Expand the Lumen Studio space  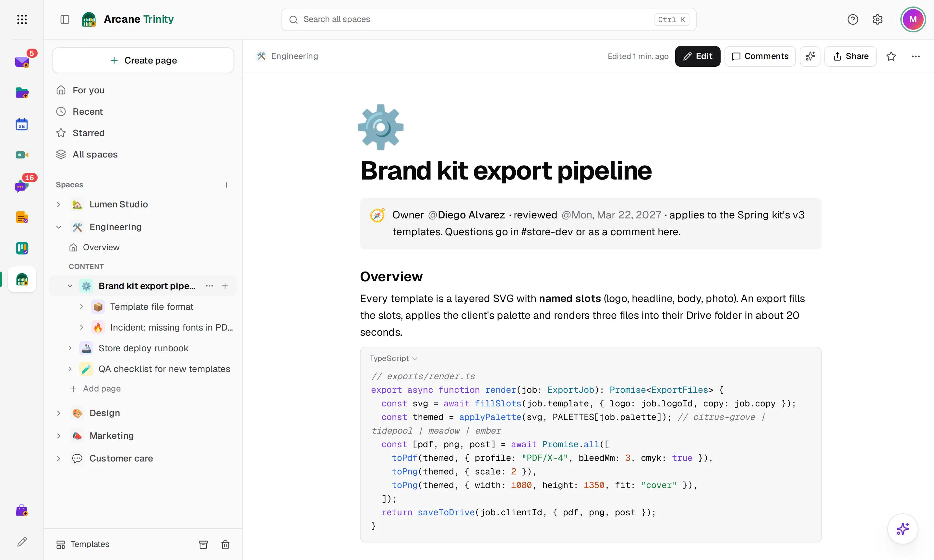(x=58, y=204)
